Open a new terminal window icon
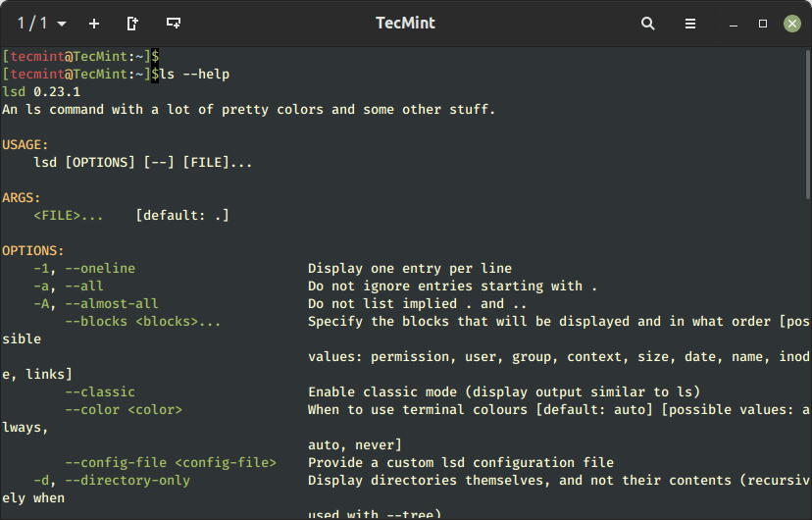 174,24
